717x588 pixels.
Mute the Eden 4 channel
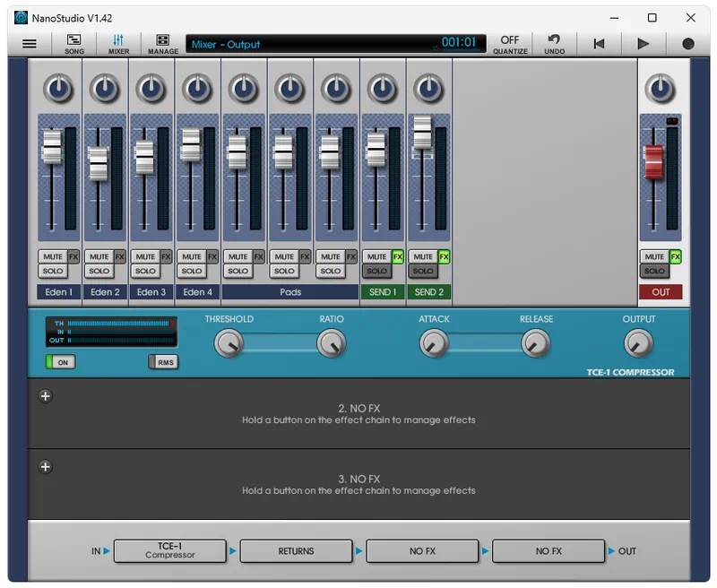(191, 256)
